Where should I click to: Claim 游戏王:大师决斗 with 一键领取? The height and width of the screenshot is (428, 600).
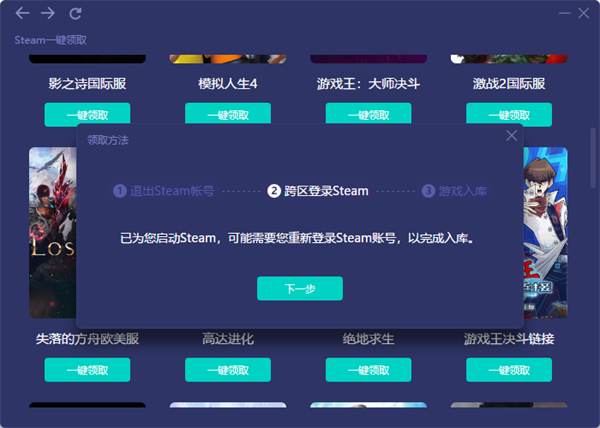point(368,113)
